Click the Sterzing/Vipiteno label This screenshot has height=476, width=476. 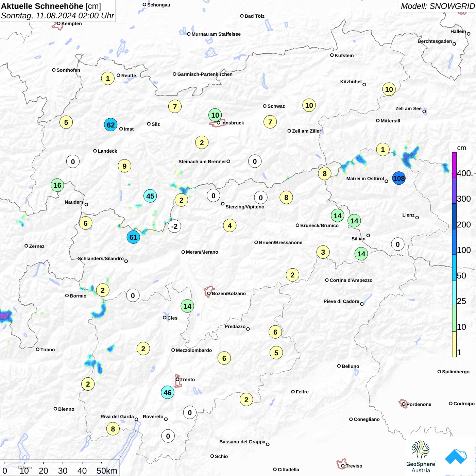pos(245,207)
